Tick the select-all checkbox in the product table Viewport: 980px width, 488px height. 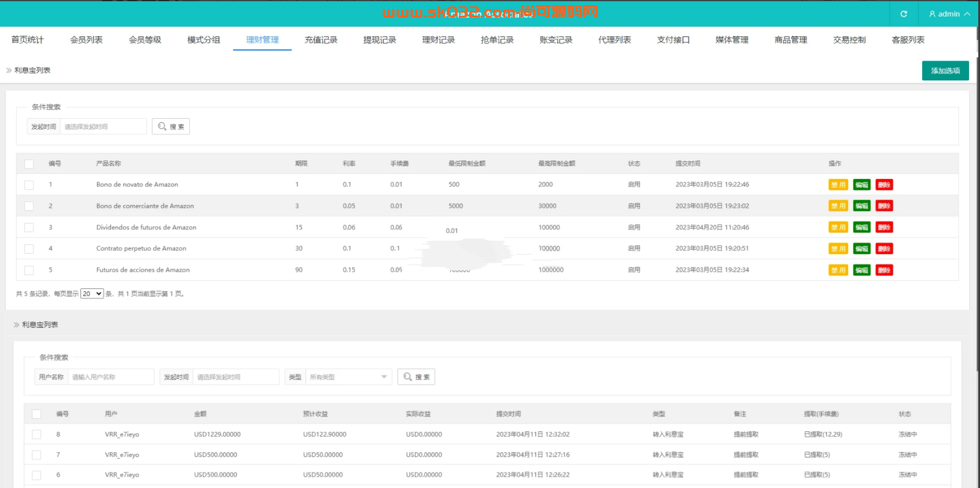click(29, 164)
